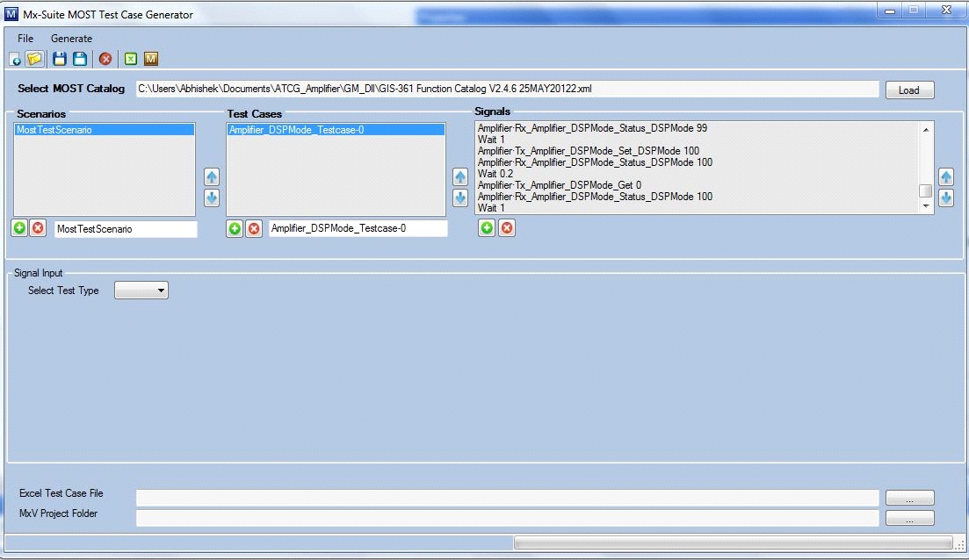This screenshot has width=969, height=560.
Task: Click the Signals list scrollbar thumb
Action: point(926,190)
